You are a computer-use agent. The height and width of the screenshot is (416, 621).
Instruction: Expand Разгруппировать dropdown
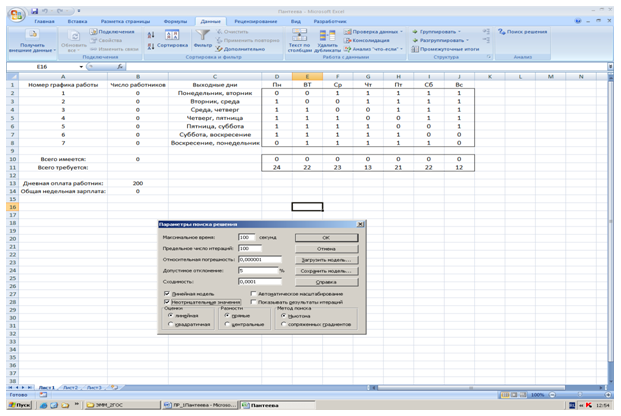467,40
